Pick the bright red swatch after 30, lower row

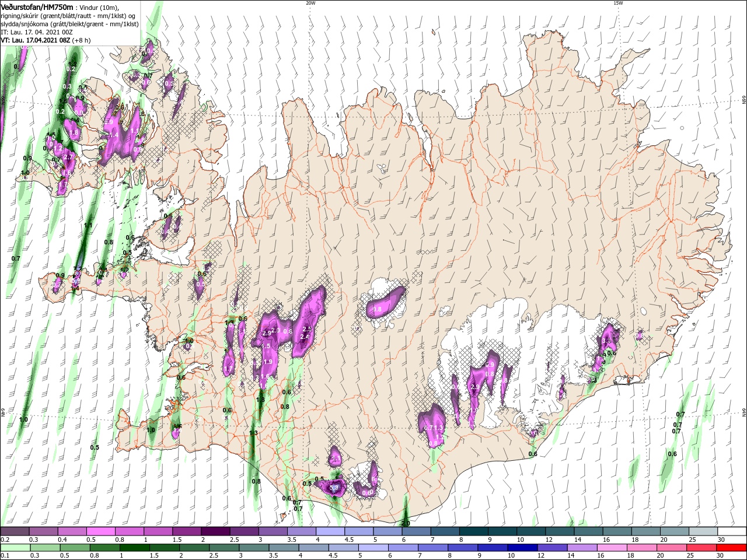(x=732, y=548)
